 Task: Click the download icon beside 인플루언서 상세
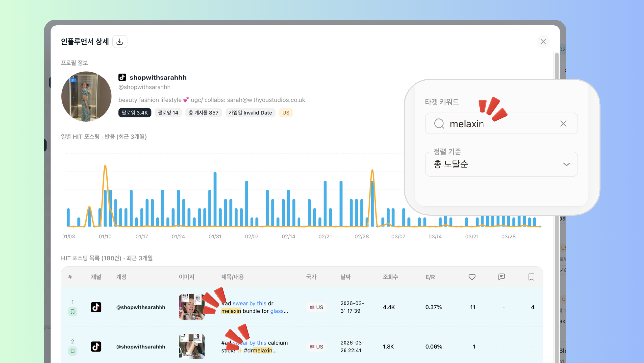point(120,42)
